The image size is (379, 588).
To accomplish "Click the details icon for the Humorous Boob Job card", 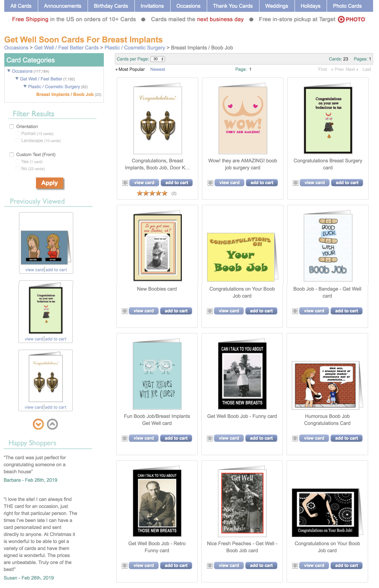I will coord(295,438).
